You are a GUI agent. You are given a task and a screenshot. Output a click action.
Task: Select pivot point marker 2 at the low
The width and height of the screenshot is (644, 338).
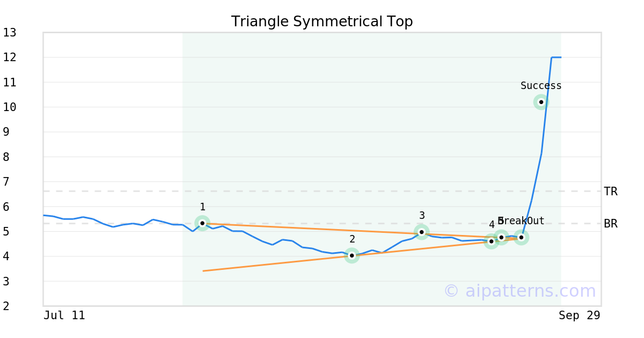[x=352, y=255]
